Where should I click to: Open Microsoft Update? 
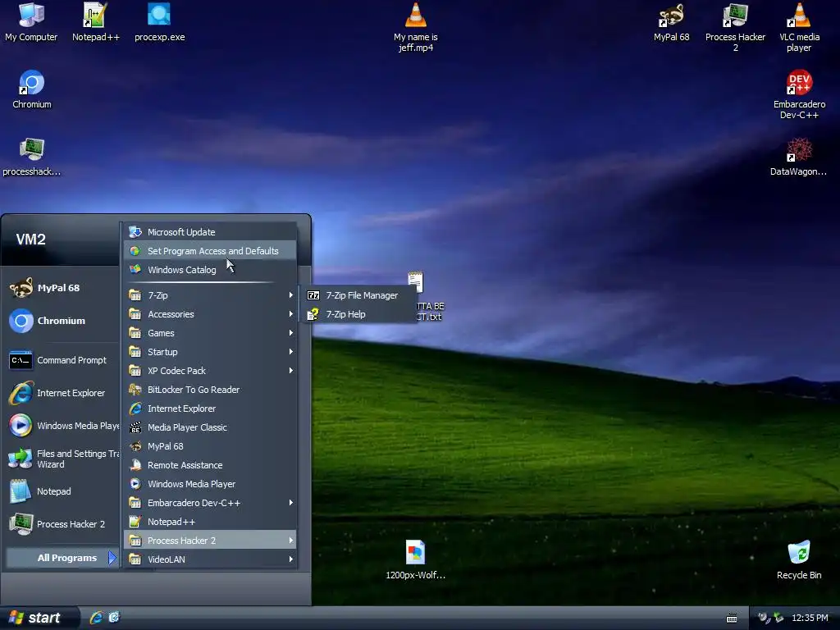click(211, 232)
